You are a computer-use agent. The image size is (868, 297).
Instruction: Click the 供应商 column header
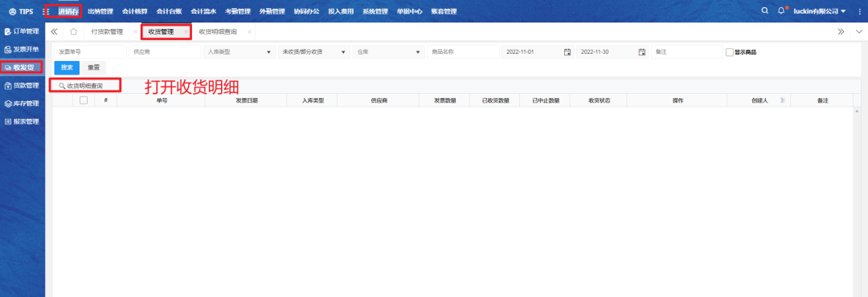[379, 100]
